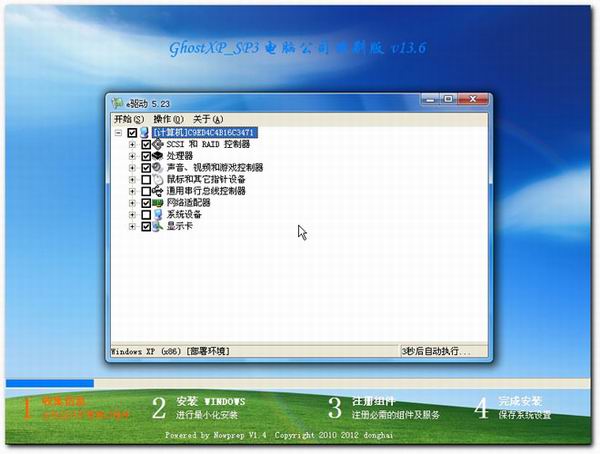Click the e驱动 app icon in title bar
Image resolution: width=600 pixels, height=454 pixels.
click(117, 103)
